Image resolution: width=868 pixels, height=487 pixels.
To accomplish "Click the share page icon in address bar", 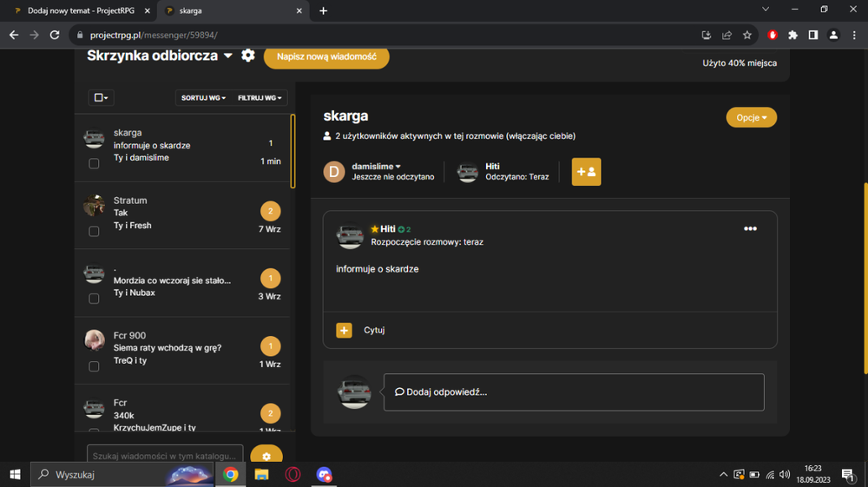I will pyautogui.click(x=727, y=35).
